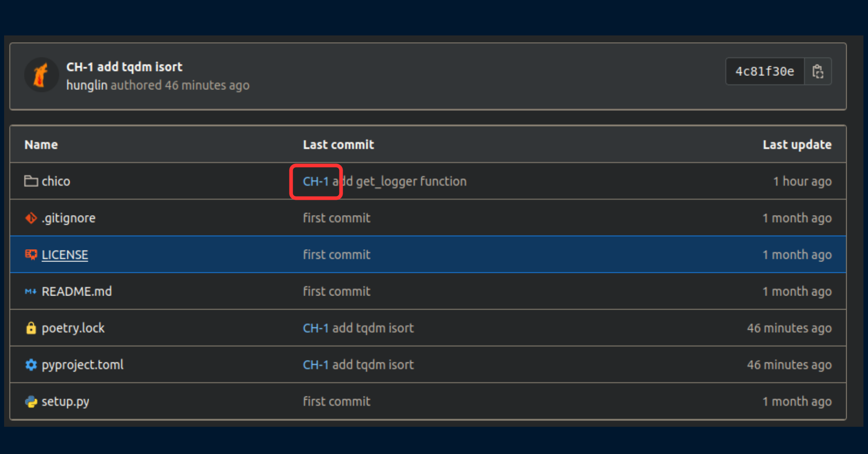Click the chico folder icon

(31, 181)
